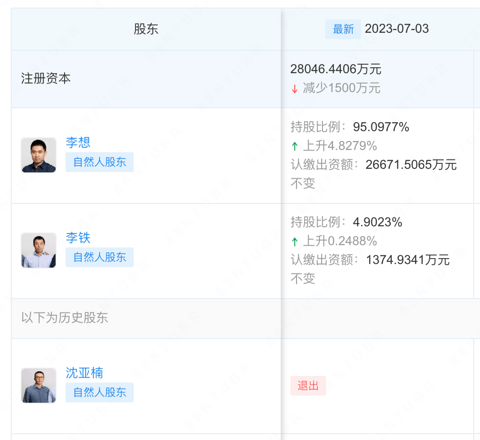Image resolution: width=480 pixels, height=440 pixels.
Task: Select the 股东 column header
Action: pos(146,29)
